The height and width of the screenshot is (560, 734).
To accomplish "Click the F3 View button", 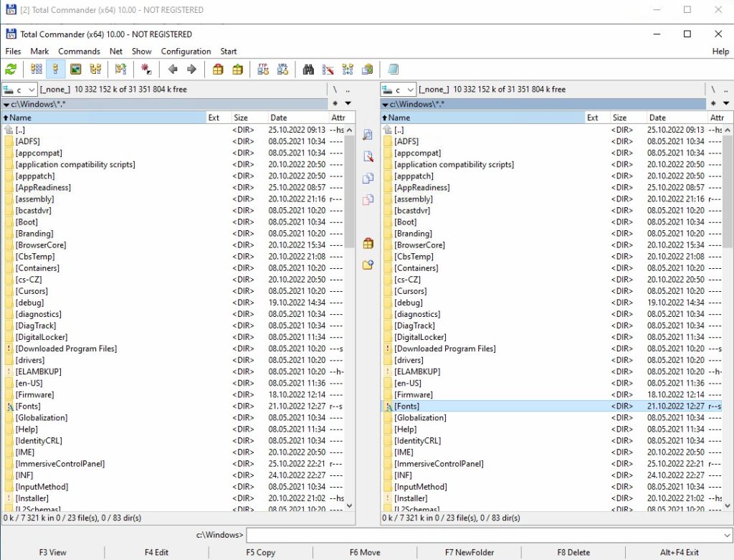I will [x=52, y=552].
